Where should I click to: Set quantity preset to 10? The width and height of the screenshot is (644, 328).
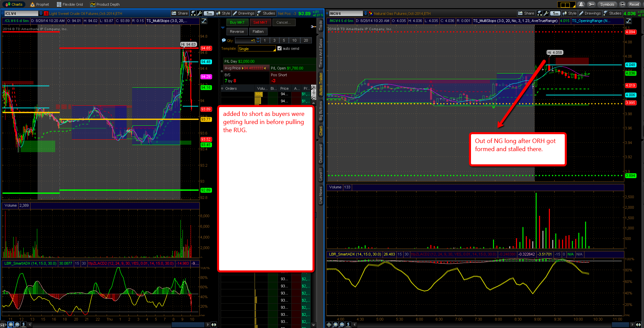pyautogui.click(x=294, y=40)
